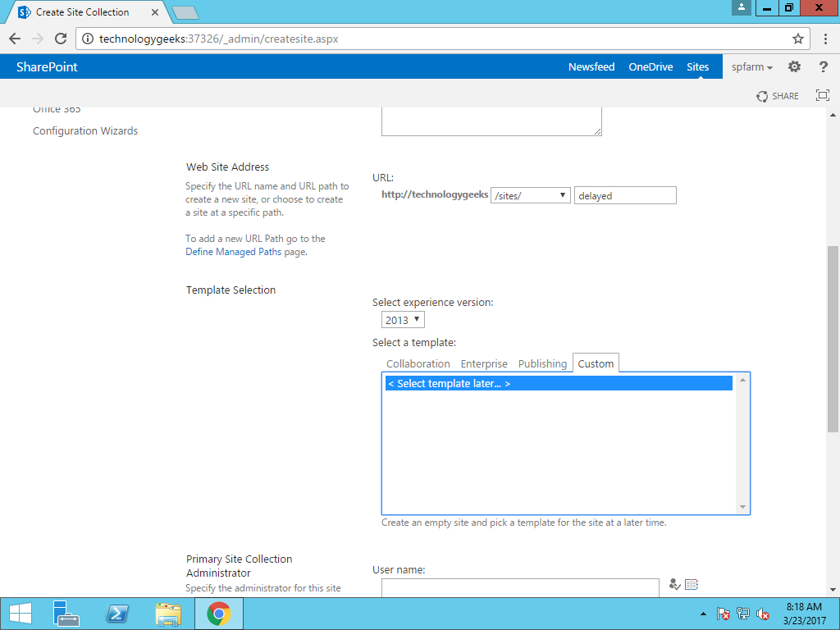840x630 pixels.
Task: Click the URL name field containing delayed
Action: (625, 195)
